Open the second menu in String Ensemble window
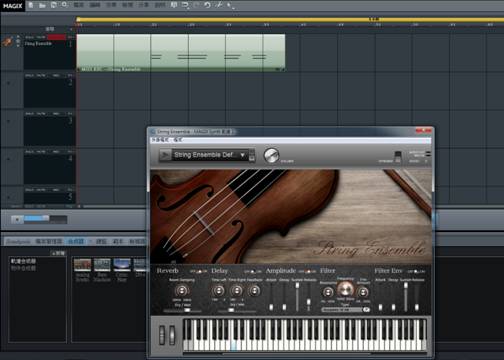504x360 pixels. pyautogui.click(x=178, y=140)
